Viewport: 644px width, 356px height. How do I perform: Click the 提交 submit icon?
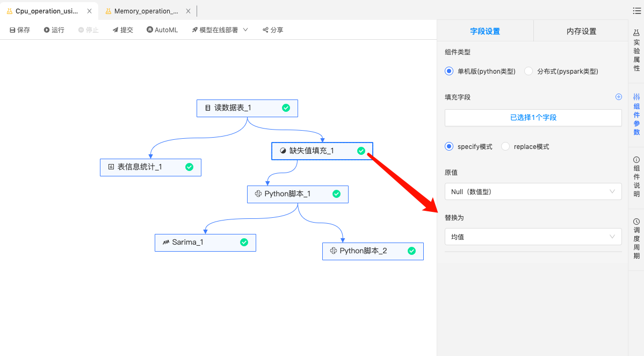(115, 30)
